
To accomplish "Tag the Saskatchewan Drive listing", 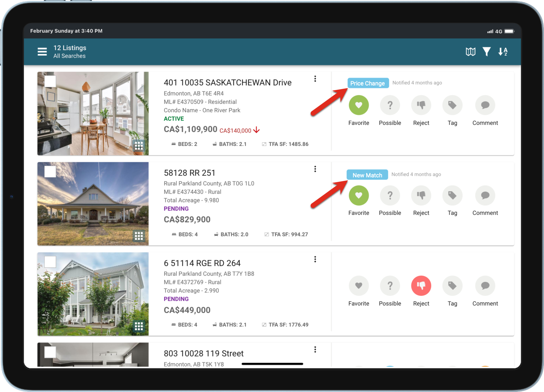I will [452, 105].
